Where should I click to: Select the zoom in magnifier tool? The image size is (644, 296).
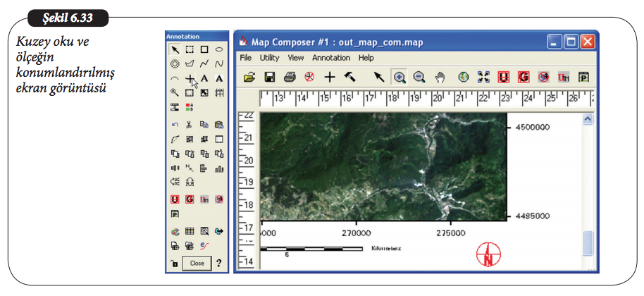click(400, 78)
